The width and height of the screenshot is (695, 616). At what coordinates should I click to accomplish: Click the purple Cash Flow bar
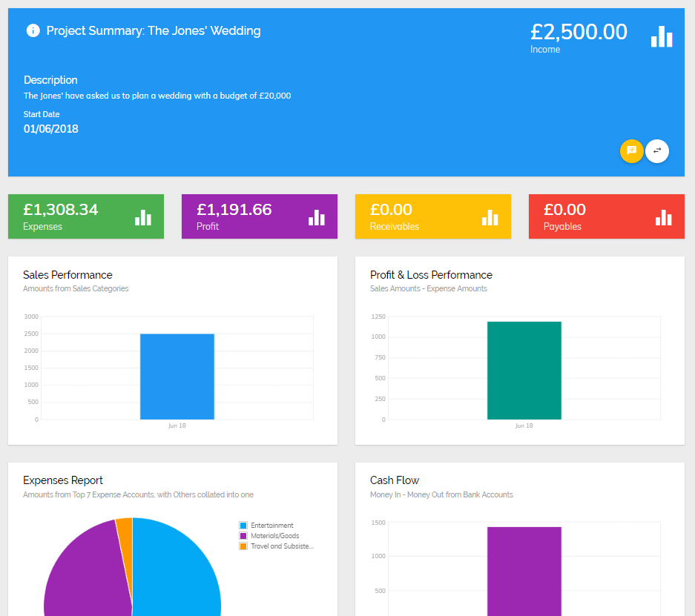point(524,572)
